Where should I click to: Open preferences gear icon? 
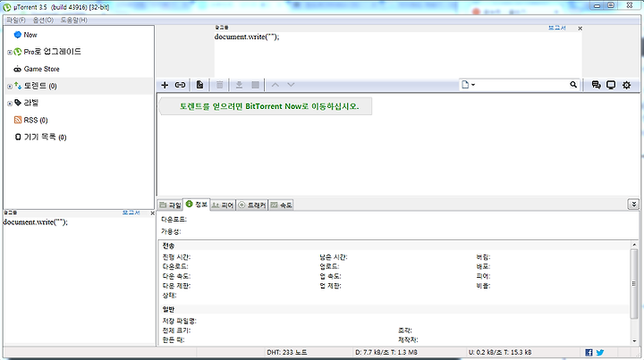pyautogui.click(x=626, y=85)
